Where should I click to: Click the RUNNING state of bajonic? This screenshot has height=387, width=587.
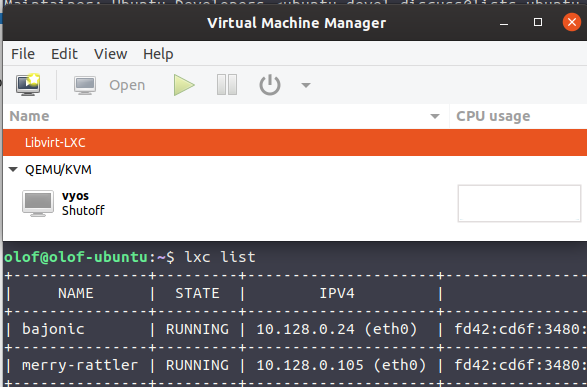[x=197, y=329]
